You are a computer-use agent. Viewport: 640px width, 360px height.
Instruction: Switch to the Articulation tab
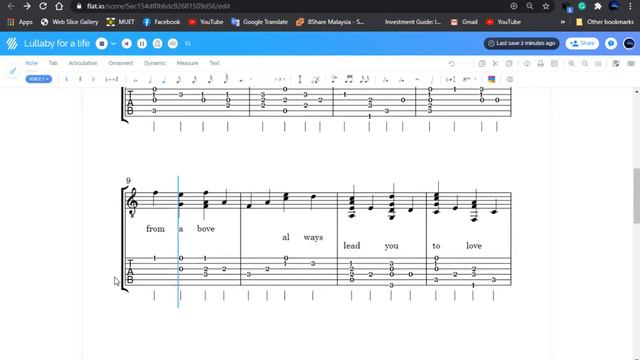(83, 63)
